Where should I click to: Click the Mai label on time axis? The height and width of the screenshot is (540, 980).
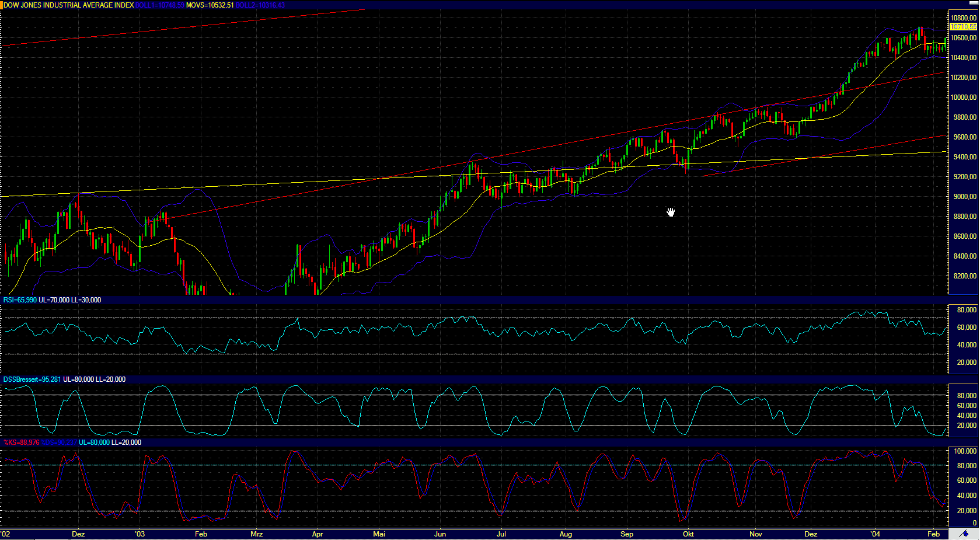(x=379, y=534)
